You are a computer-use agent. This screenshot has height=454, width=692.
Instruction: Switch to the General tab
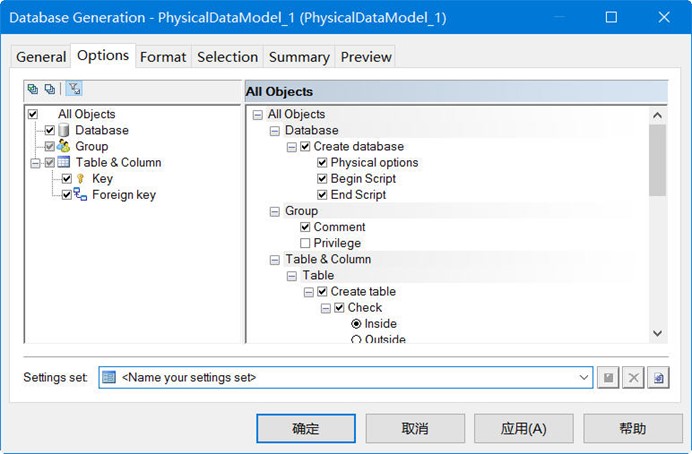(x=41, y=57)
